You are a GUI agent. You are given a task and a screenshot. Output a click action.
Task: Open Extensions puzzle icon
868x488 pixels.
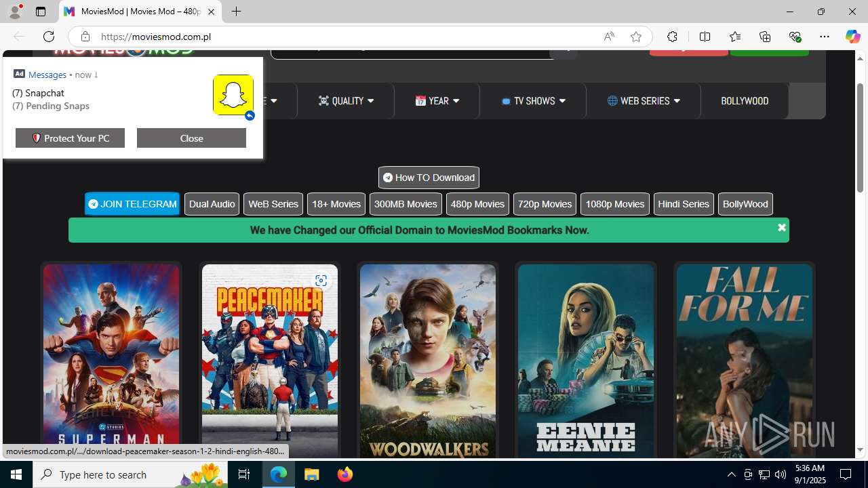[x=672, y=37]
